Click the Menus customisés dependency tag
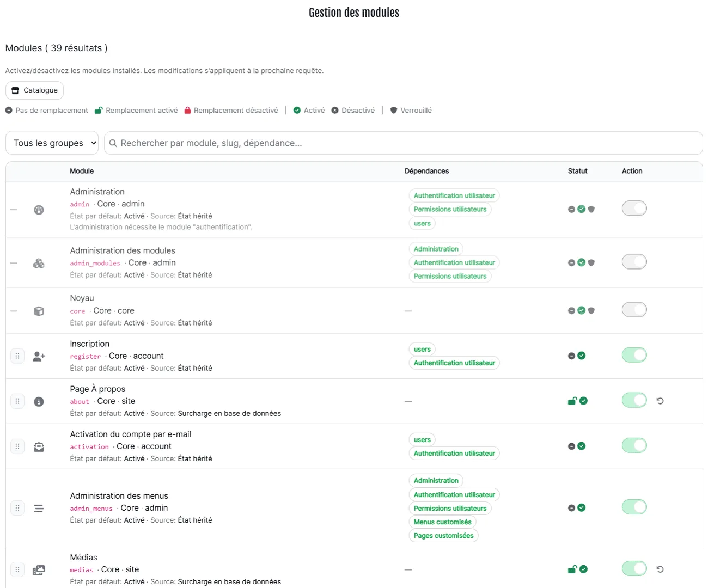Screen dimensions: 708x588 coord(442,522)
